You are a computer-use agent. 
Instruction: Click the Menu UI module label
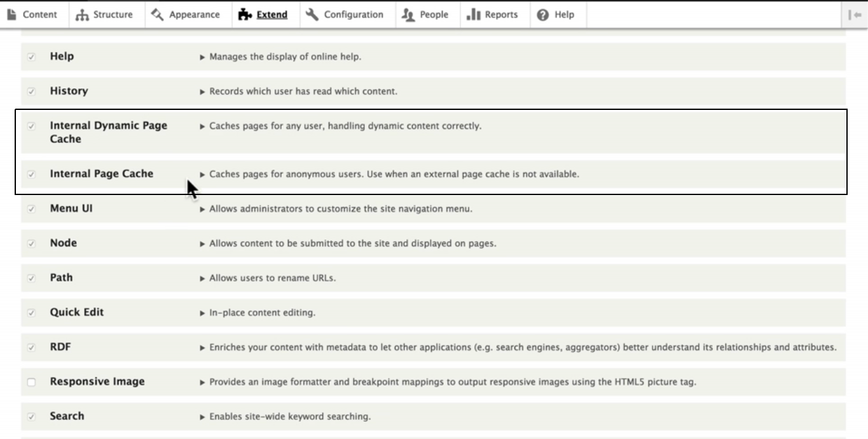pyautogui.click(x=71, y=208)
